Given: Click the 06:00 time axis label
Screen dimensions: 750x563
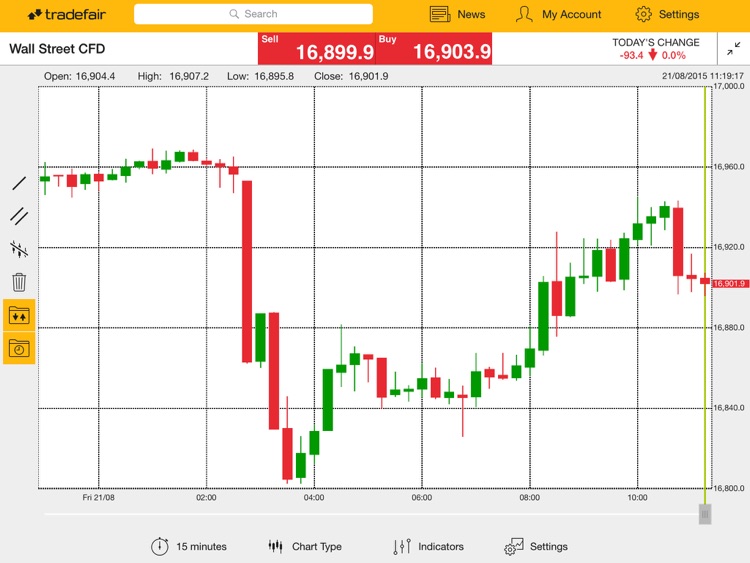Looking at the screenshot, I should click(x=422, y=497).
